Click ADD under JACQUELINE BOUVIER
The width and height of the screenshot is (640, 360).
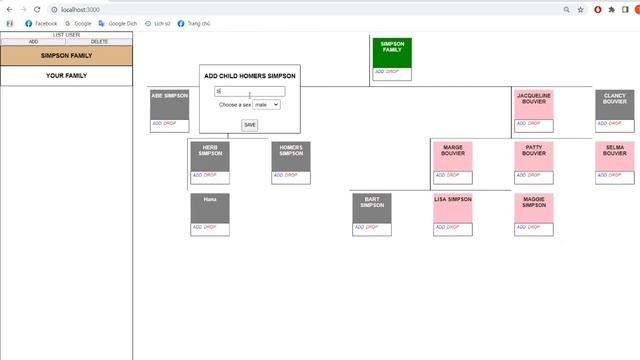522,123
